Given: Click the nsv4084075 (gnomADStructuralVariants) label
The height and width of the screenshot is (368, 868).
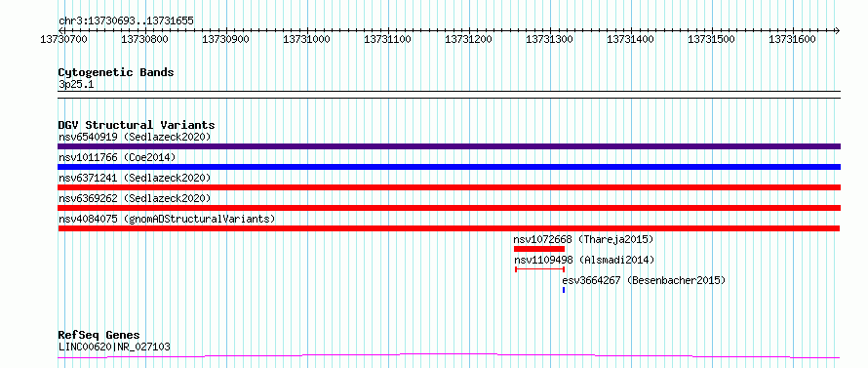Looking at the screenshot, I should 167,219.
